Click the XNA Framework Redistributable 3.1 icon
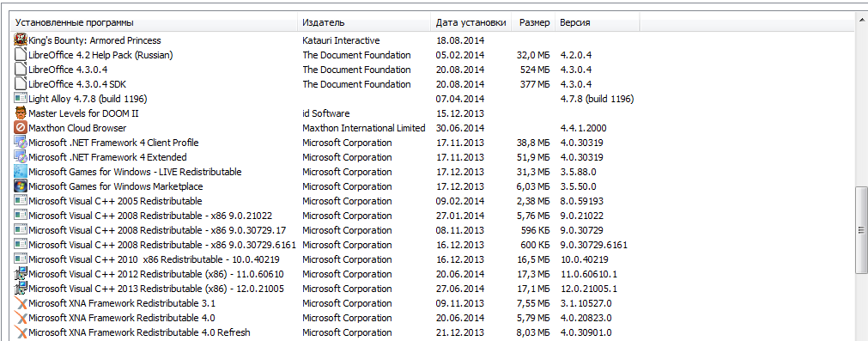Viewport: 868px width, 341px height. pyautogui.click(x=20, y=303)
